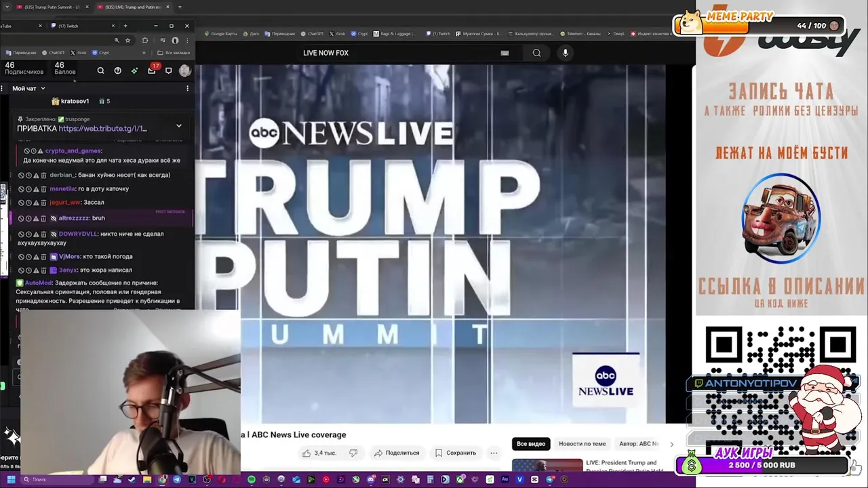Delete jogurt_ww message with trash icon
Image resolution: width=868 pixels, height=488 pixels.
[x=43, y=202]
